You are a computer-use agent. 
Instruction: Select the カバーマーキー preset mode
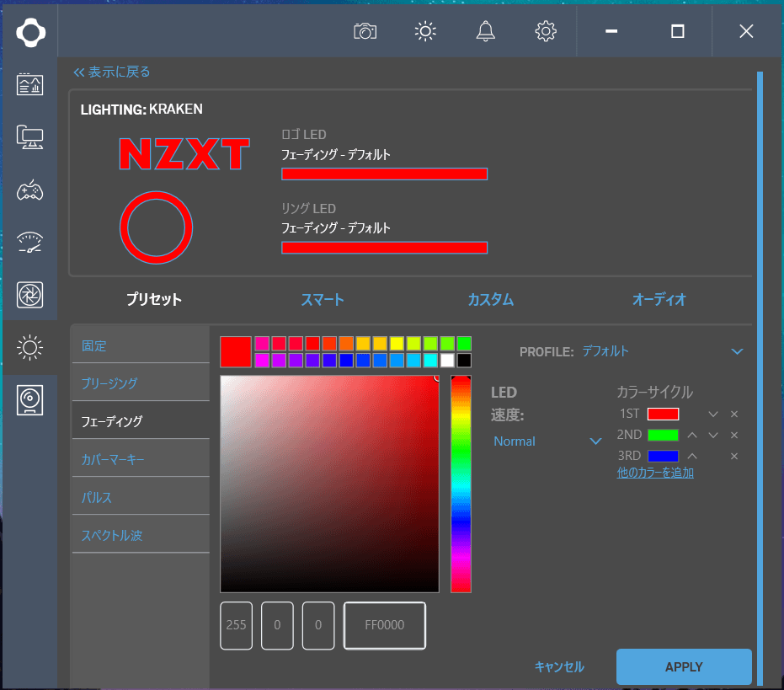(141, 459)
